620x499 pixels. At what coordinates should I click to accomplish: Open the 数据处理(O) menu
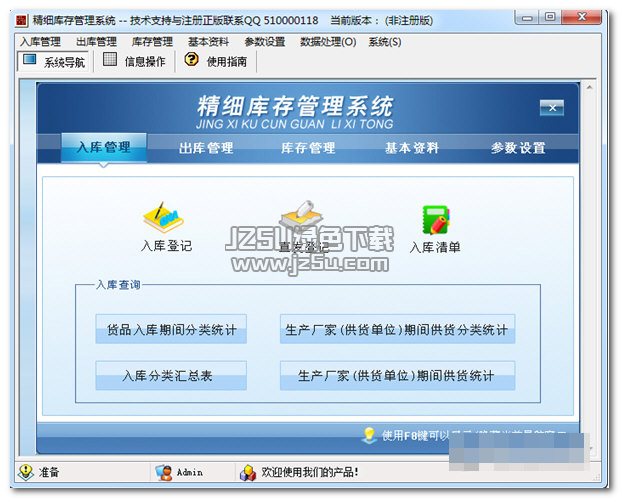(328, 42)
